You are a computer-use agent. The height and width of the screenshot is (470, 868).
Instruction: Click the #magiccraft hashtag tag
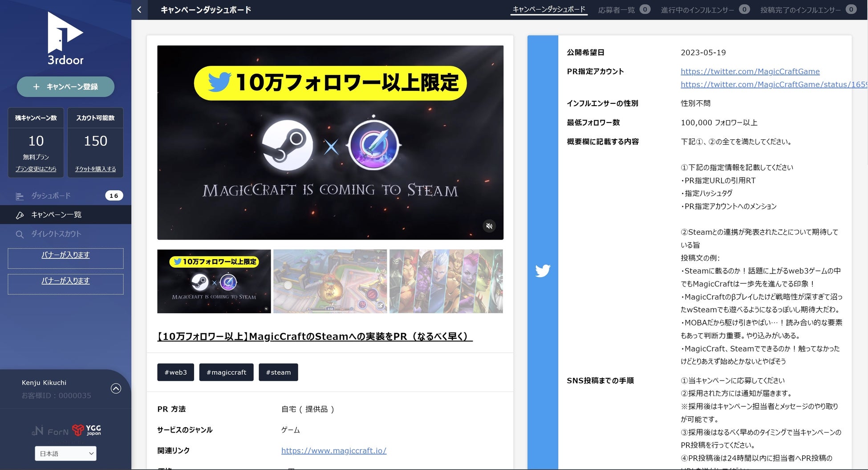point(226,372)
